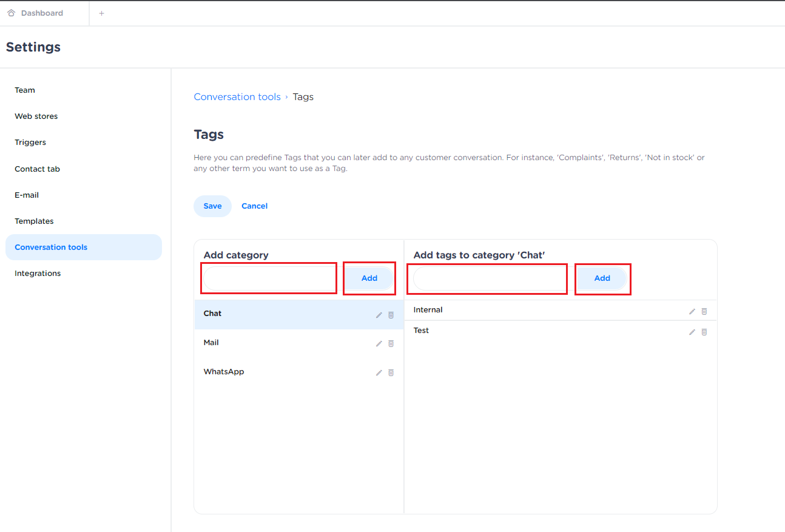Click the Save button

tap(212, 206)
